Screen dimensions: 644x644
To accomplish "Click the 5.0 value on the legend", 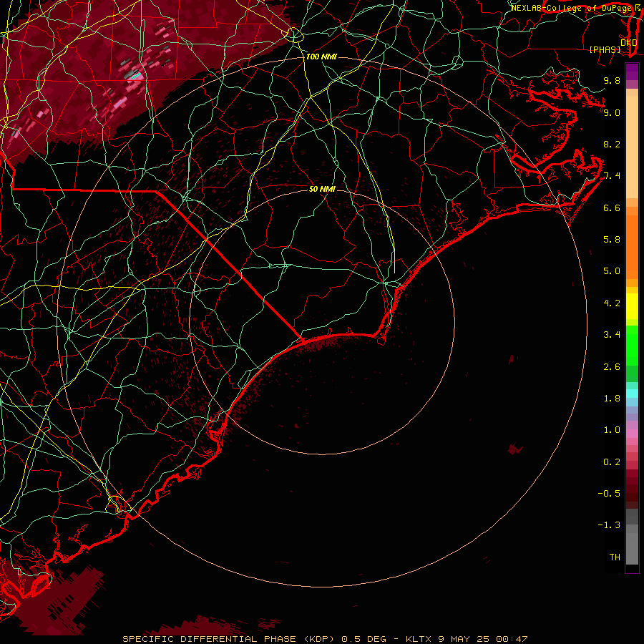I will tap(612, 271).
